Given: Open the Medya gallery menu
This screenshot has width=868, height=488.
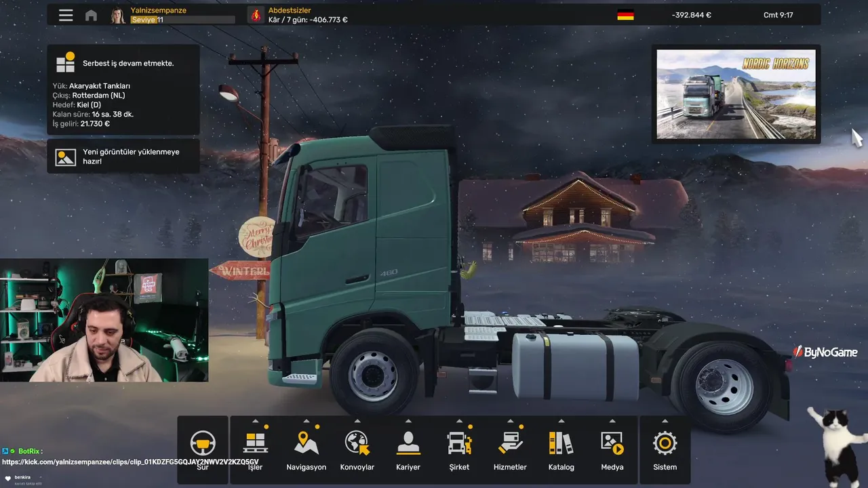Looking at the screenshot, I should (612, 449).
